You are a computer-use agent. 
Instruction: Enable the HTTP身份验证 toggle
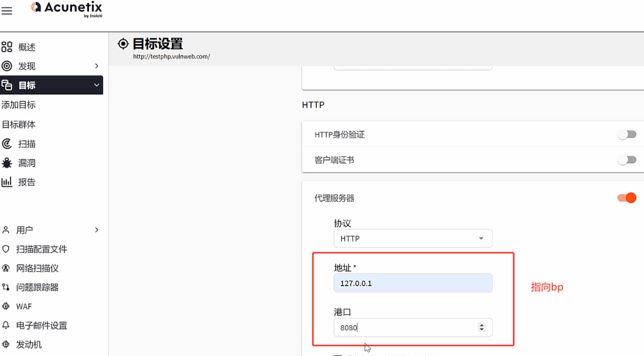click(x=626, y=134)
